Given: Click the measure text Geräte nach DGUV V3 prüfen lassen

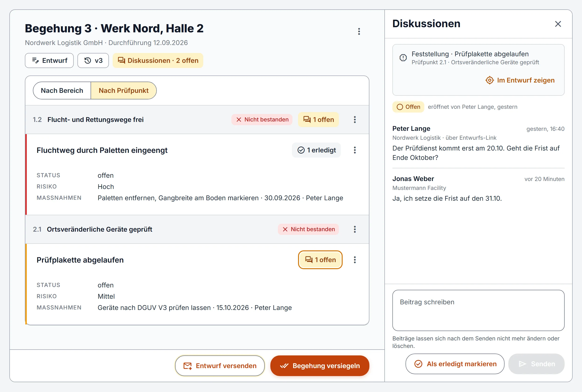Looking at the screenshot, I should [154, 308].
